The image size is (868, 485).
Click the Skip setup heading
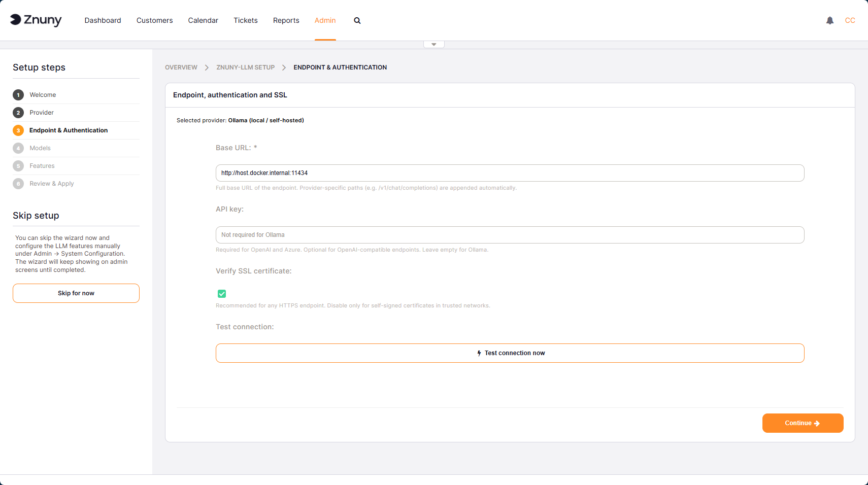pyautogui.click(x=36, y=216)
